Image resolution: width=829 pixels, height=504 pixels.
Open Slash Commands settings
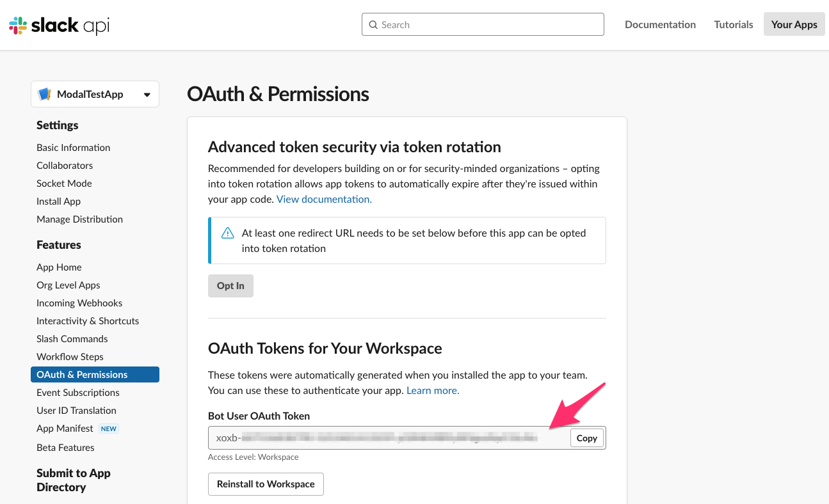(72, 338)
